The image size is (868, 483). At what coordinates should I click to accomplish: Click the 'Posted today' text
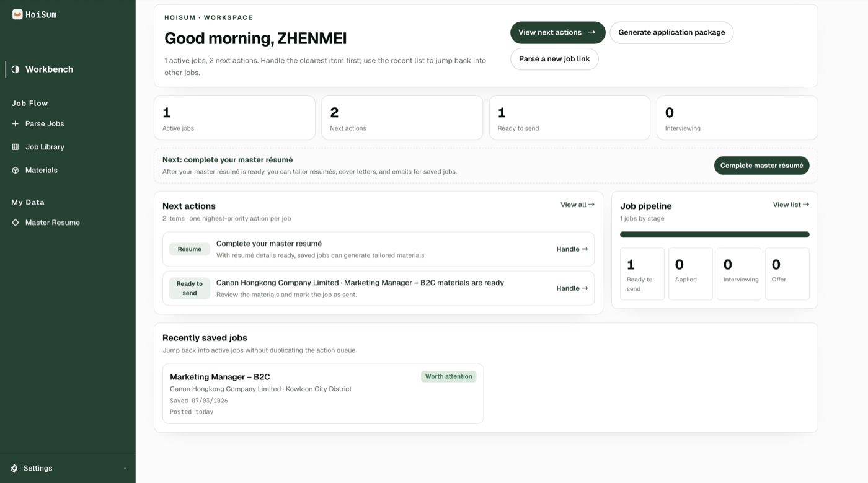pyautogui.click(x=192, y=412)
